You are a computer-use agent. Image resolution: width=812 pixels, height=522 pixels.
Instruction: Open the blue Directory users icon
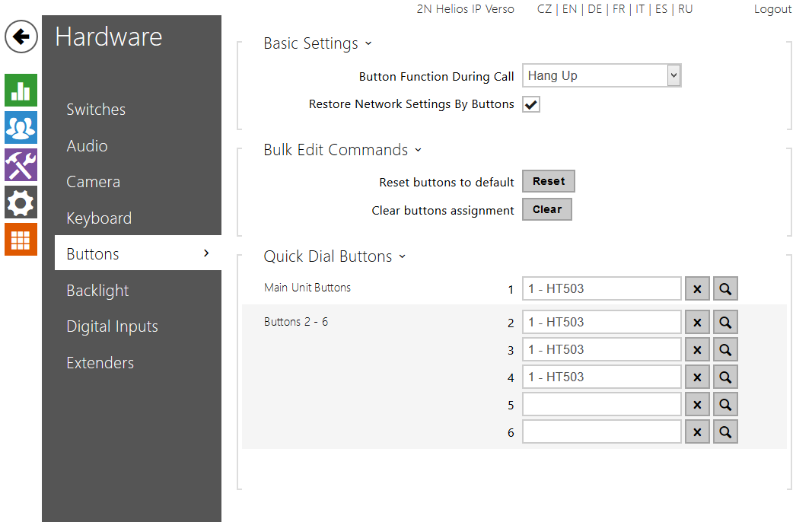click(x=21, y=127)
